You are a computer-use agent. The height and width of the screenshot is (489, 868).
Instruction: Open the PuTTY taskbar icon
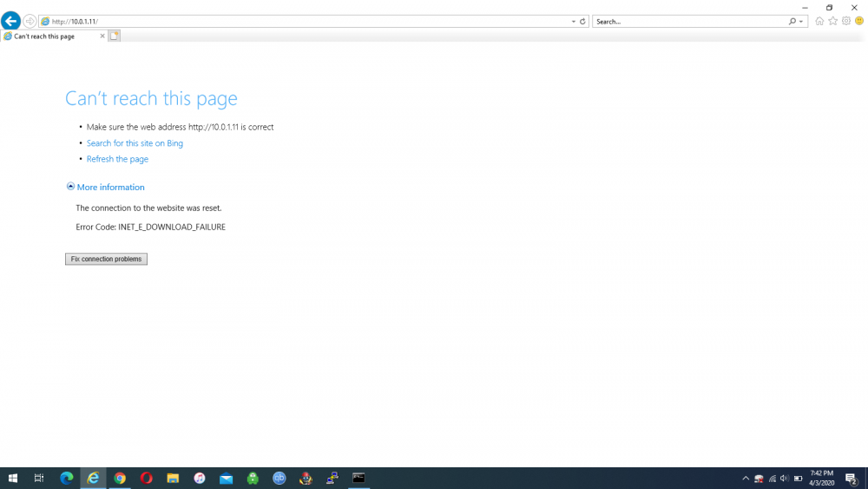click(332, 478)
